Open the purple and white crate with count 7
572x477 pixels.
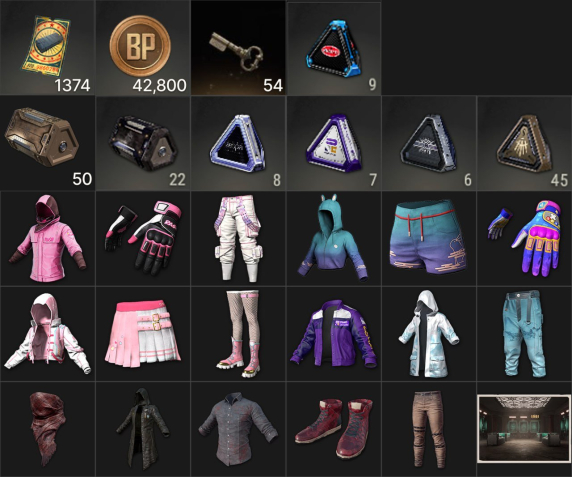[334, 143]
